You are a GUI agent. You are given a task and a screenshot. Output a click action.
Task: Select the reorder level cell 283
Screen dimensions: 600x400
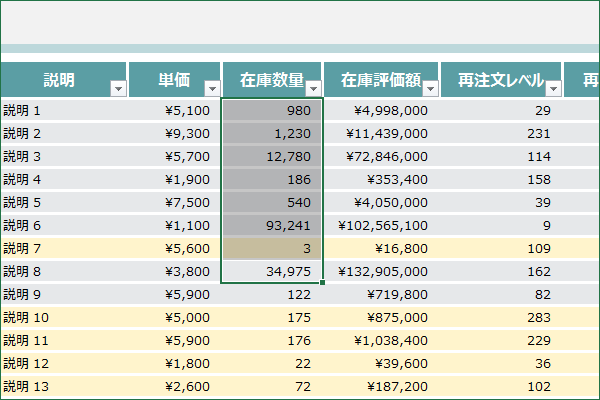(501, 317)
